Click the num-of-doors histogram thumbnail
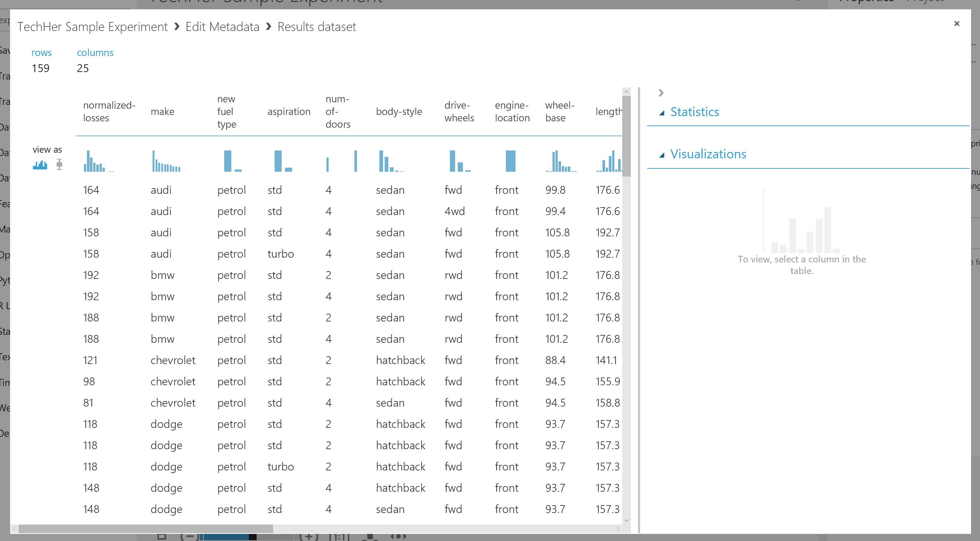980x541 pixels. click(341, 161)
